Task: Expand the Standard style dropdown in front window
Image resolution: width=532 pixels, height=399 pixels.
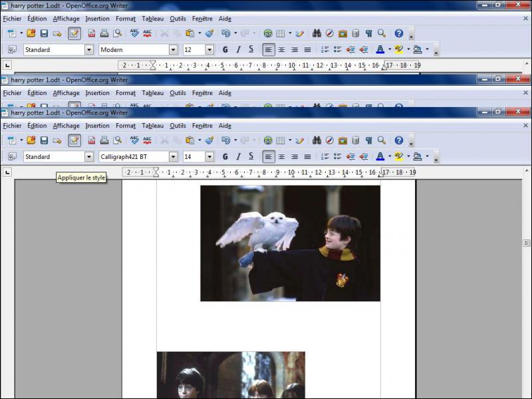Action: pyautogui.click(x=89, y=157)
